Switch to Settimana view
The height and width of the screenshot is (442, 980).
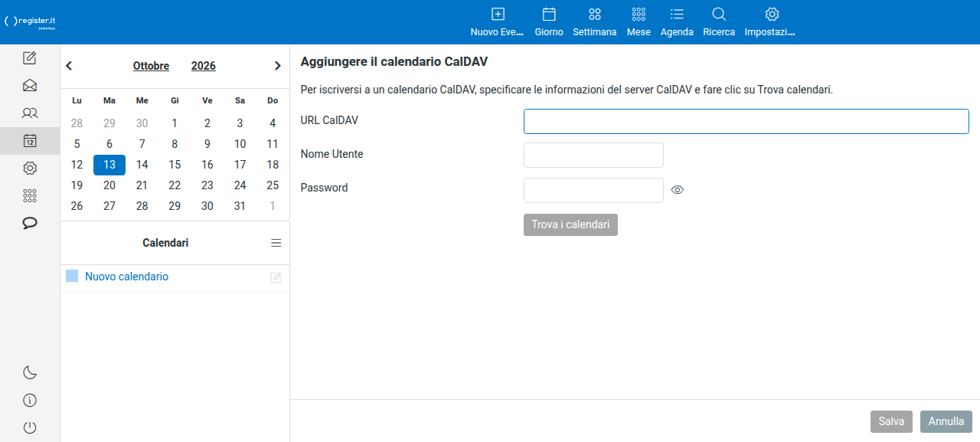pyautogui.click(x=595, y=22)
